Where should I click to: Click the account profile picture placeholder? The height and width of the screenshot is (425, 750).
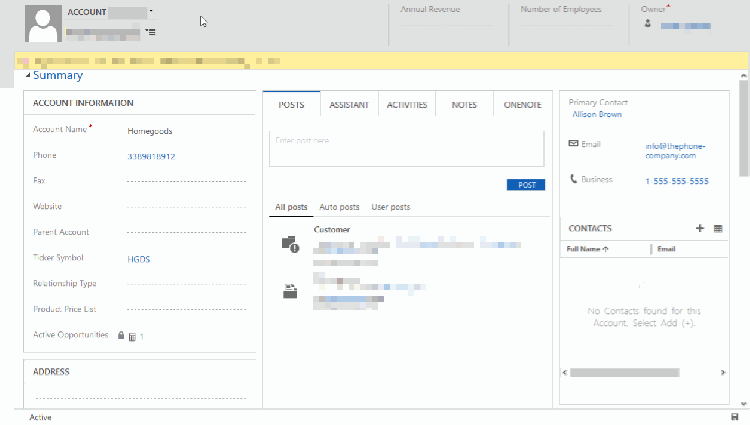pos(42,24)
